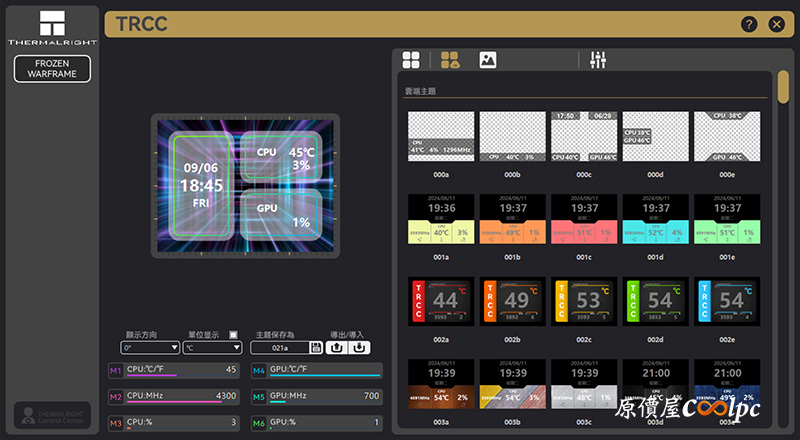This screenshot has height=440, width=800.
Task: Expand the °C temperature unit dropdown
Action: (x=212, y=348)
